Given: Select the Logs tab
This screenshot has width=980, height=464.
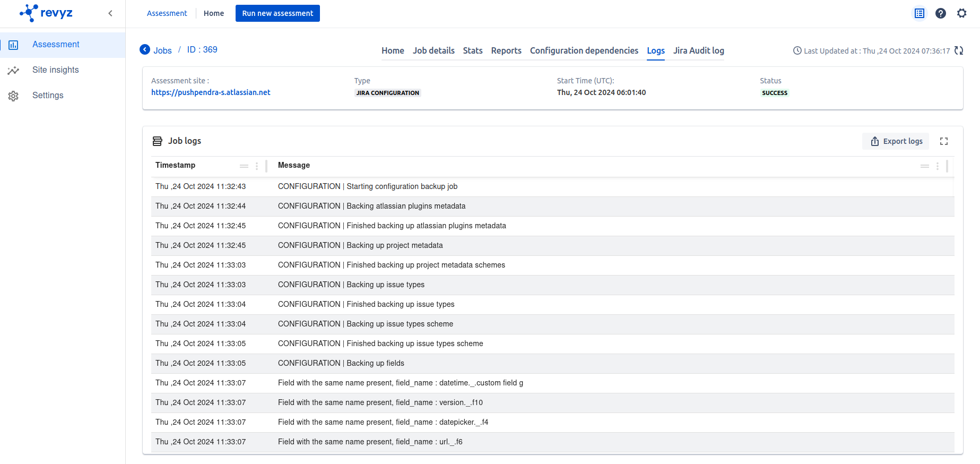Looking at the screenshot, I should point(656,50).
